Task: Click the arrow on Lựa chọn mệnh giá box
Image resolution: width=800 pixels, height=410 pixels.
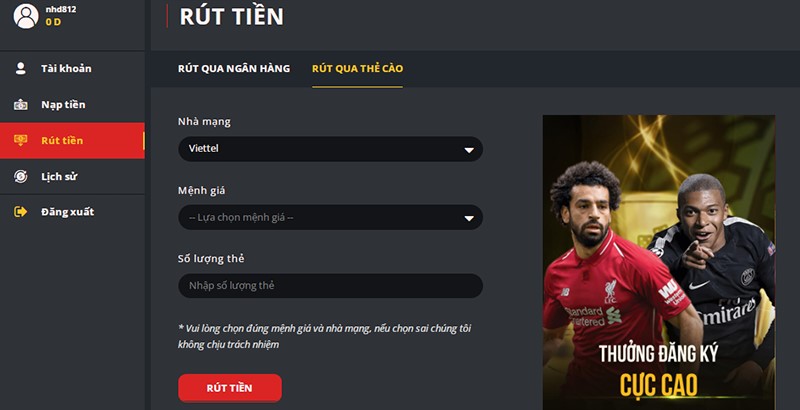Action: tap(468, 218)
